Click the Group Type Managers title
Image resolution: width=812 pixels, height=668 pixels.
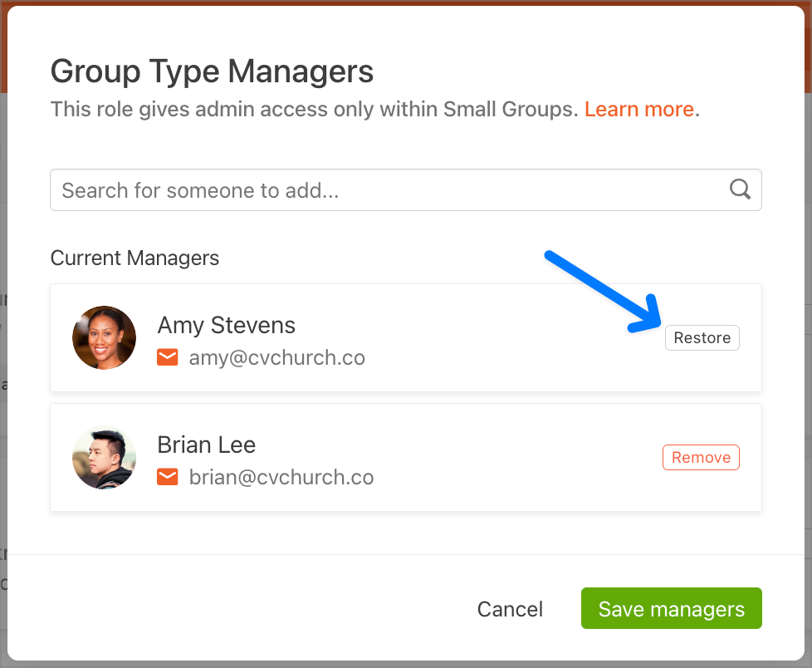(212, 71)
